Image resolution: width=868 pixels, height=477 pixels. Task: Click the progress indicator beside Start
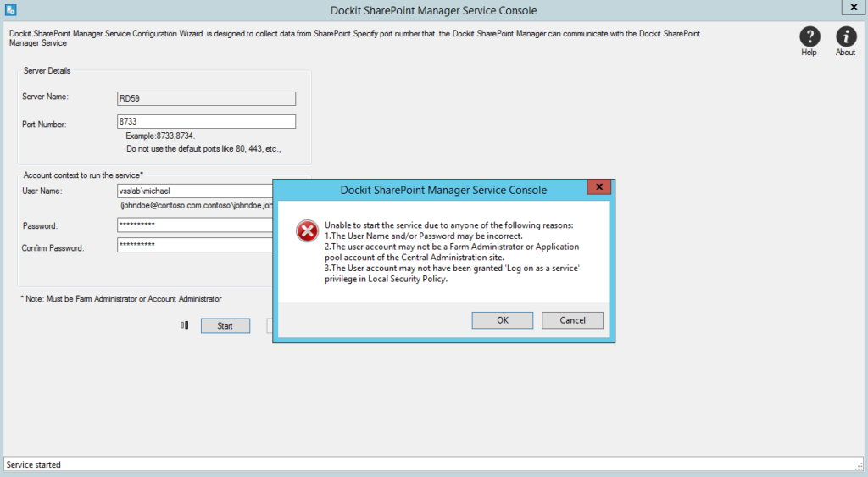click(x=184, y=325)
